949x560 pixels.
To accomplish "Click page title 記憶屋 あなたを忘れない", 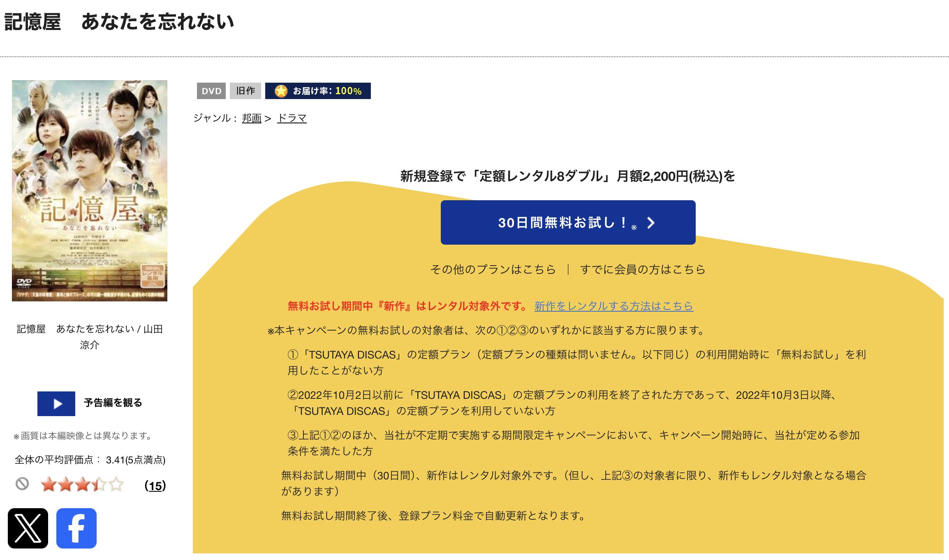I will tap(119, 22).
